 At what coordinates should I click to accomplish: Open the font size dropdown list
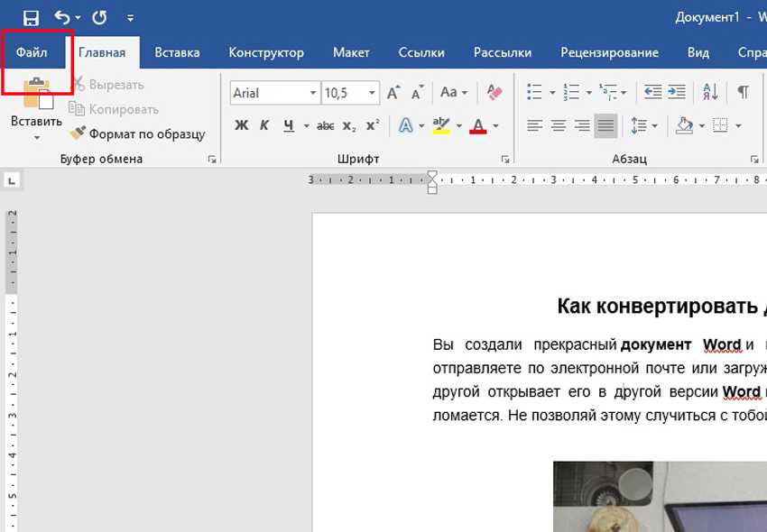click(x=372, y=93)
